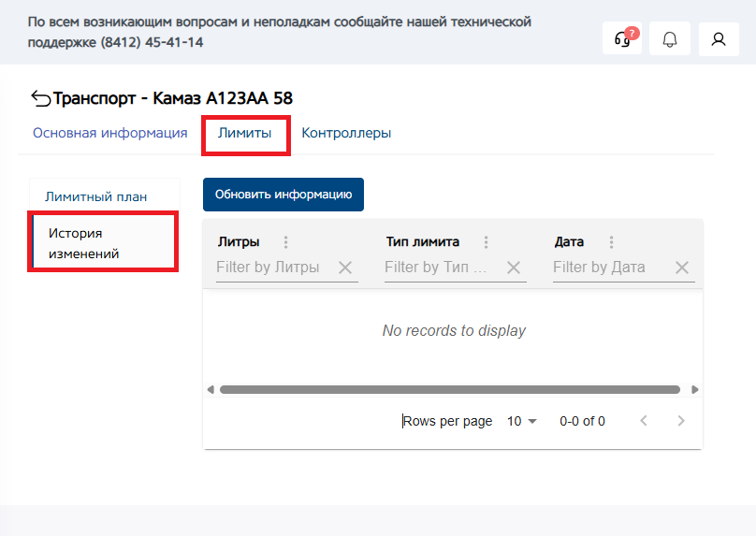Screen dimensions: 756x536
Task: Click Обновить информацию button
Action: click(x=283, y=195)
